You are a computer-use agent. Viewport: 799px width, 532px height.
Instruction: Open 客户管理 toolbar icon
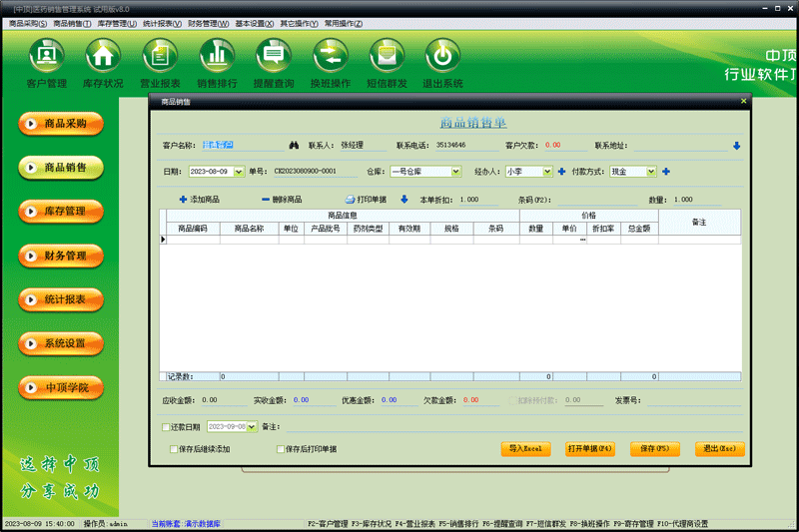point(46,55)
